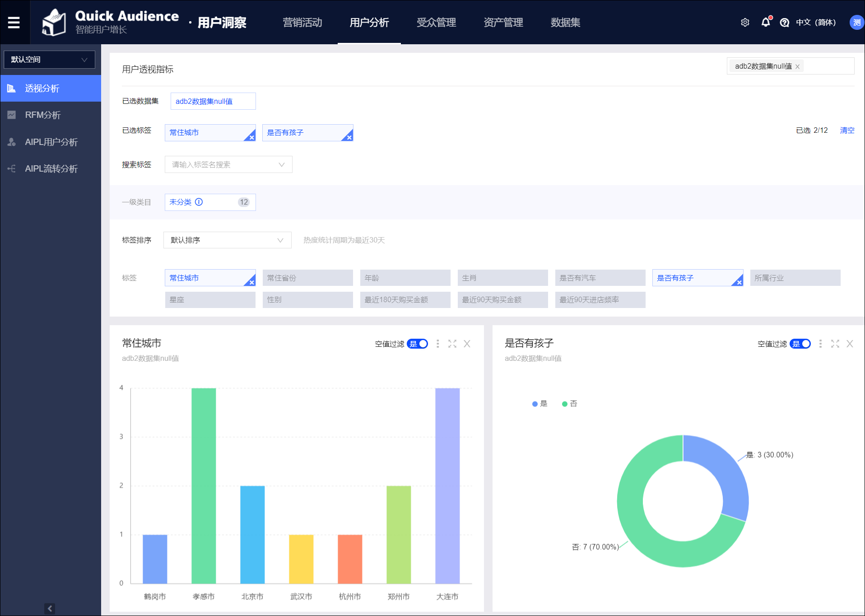The height and width of the screenshot is (616, 865).
Task: Expand 是否有孩子 chart to fullscreen
Action: pyautogui.click(x=835, y=344)
